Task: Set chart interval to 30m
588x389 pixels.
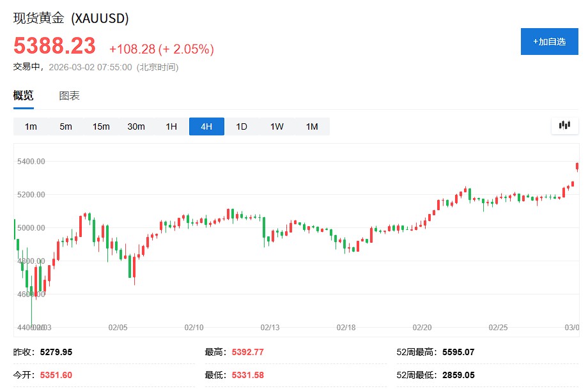Action: [x=136, y=126]
